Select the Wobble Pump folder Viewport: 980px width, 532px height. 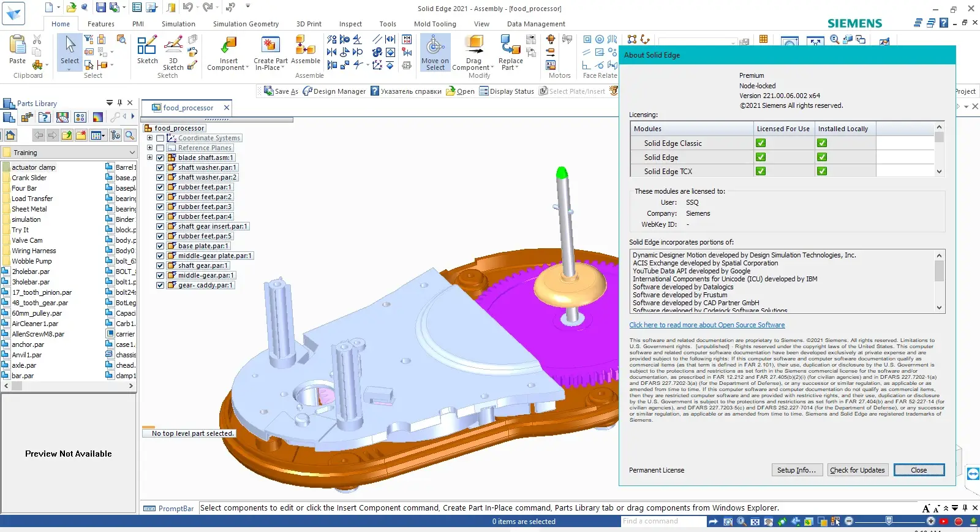point(31,261)
